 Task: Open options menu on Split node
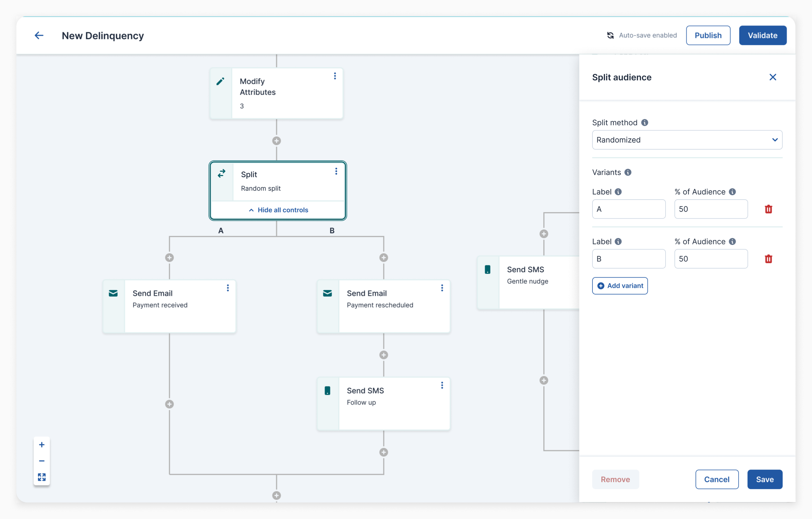336,172
